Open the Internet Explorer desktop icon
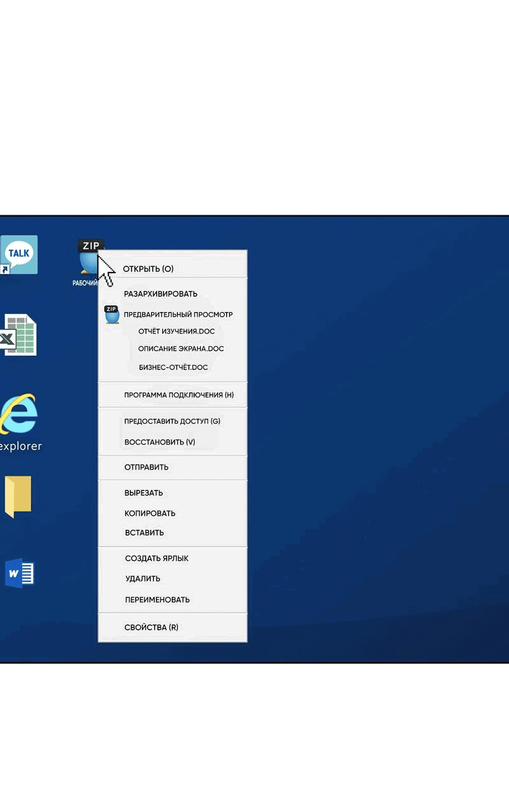This screenshot has height=812, width=509. pos(18,414)
